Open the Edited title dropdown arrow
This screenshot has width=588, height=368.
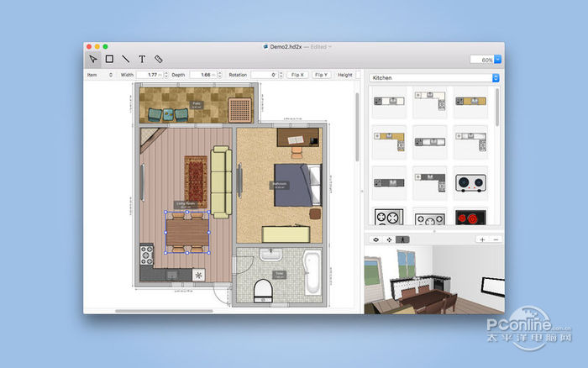[x=330, y=47]
